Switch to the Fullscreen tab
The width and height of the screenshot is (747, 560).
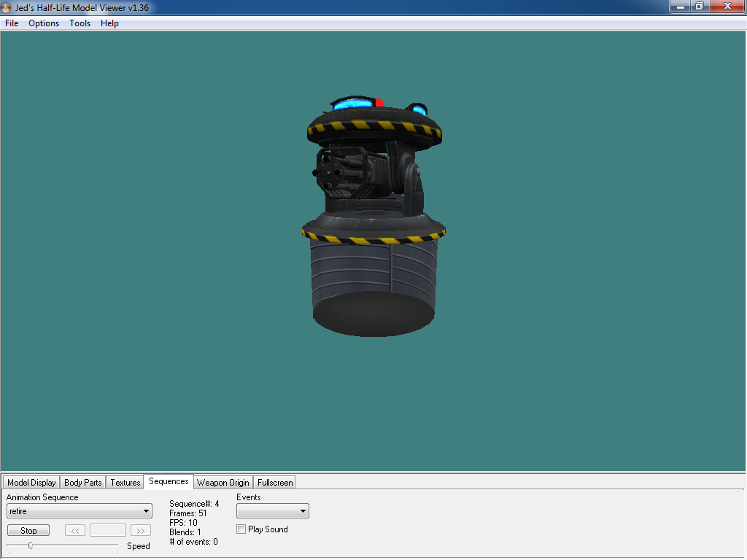pos(275,483)
